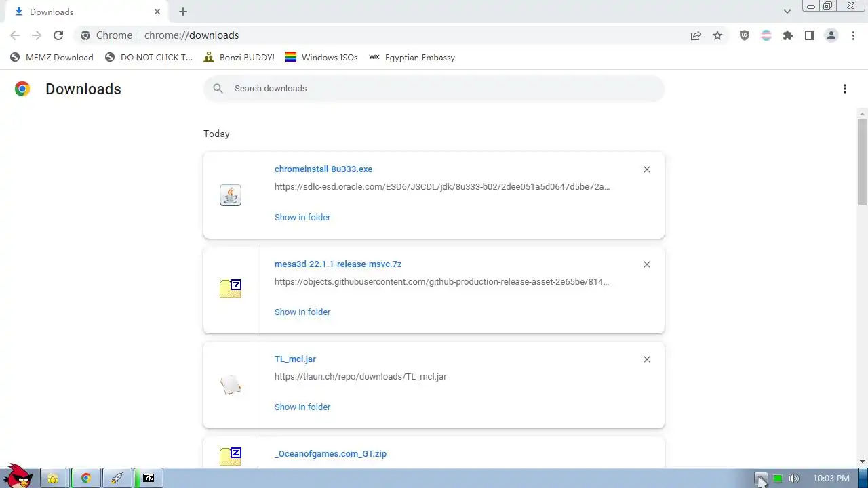
Task: Switch to Chrome taskbar button
Action: [86, 479]
